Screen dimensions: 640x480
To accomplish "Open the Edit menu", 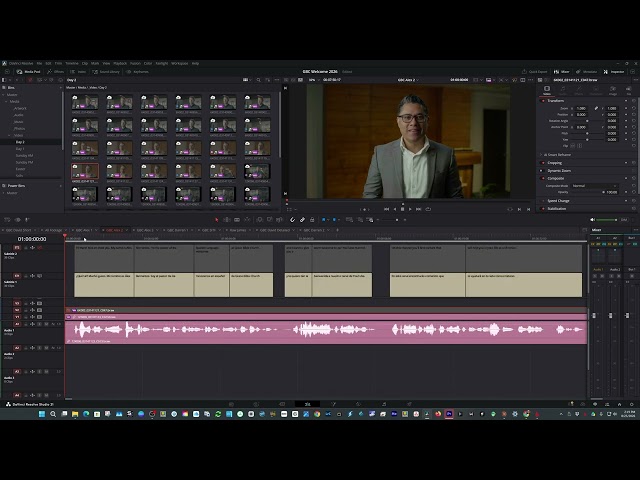I will pyautogui.click(x=49, y=63).
